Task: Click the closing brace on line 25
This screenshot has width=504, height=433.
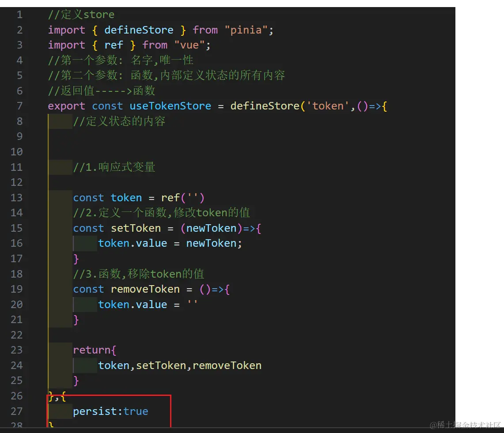Action: 76,380
